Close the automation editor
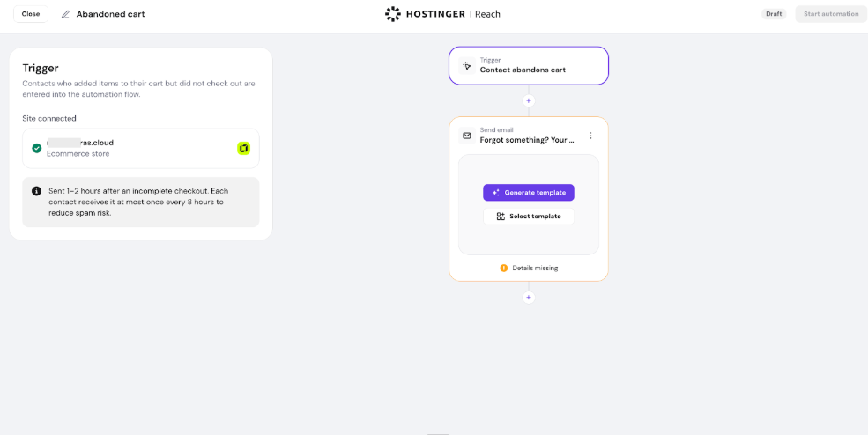The image size is (868, 435). [31, 14]
